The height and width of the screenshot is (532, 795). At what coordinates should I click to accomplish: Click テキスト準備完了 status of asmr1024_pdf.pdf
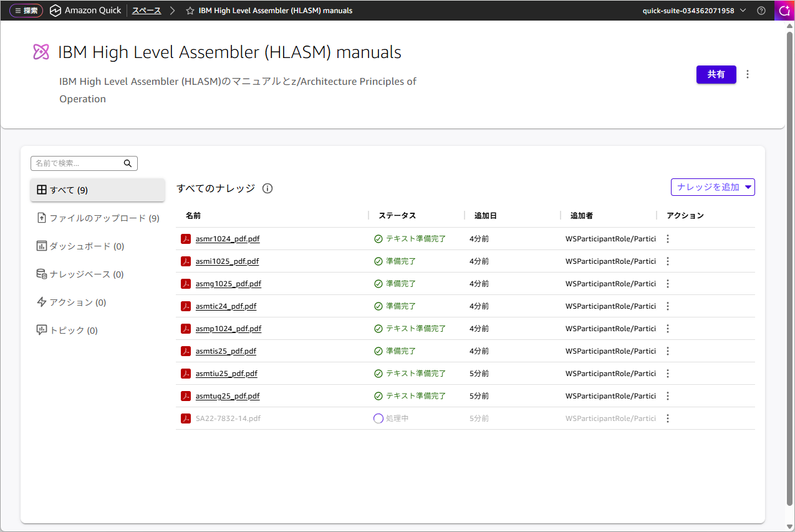(410, 239)
